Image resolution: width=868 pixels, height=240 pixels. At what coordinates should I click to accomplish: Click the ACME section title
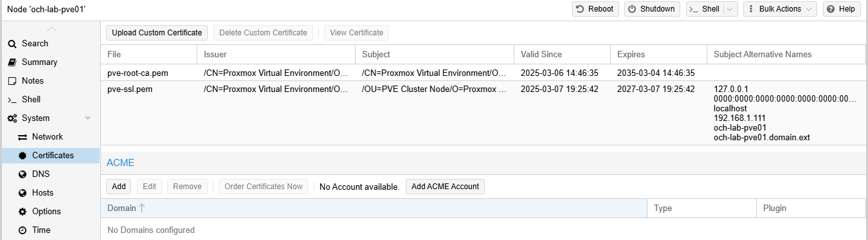[x=120, y=163]
